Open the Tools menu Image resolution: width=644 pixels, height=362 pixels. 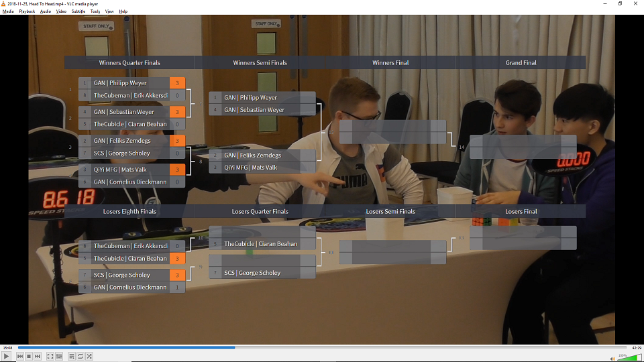tap(95, 11)
